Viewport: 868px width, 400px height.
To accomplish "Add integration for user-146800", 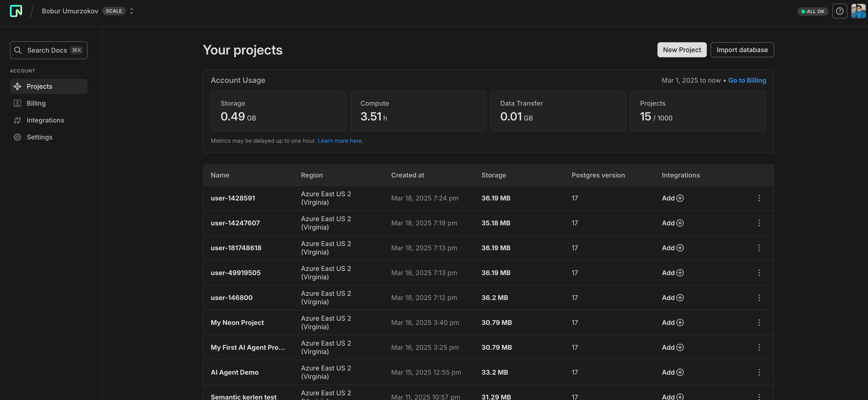I will point(673,298).
